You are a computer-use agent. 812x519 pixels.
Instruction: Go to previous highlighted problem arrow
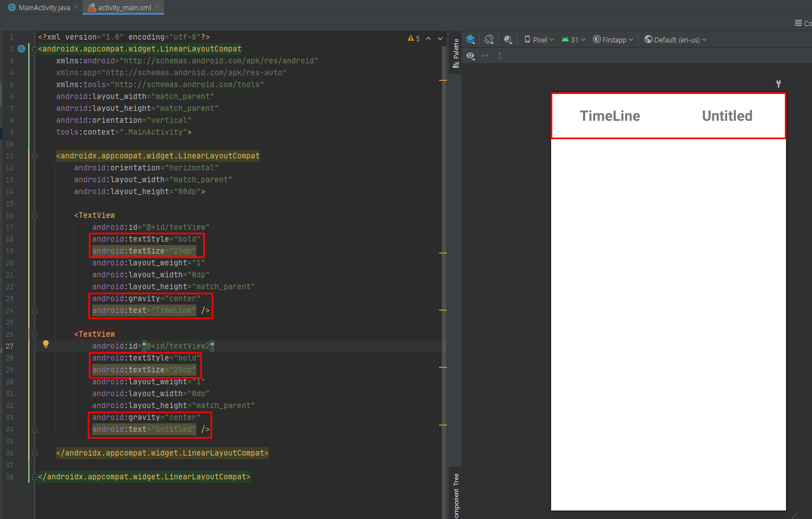click(428, 38)
